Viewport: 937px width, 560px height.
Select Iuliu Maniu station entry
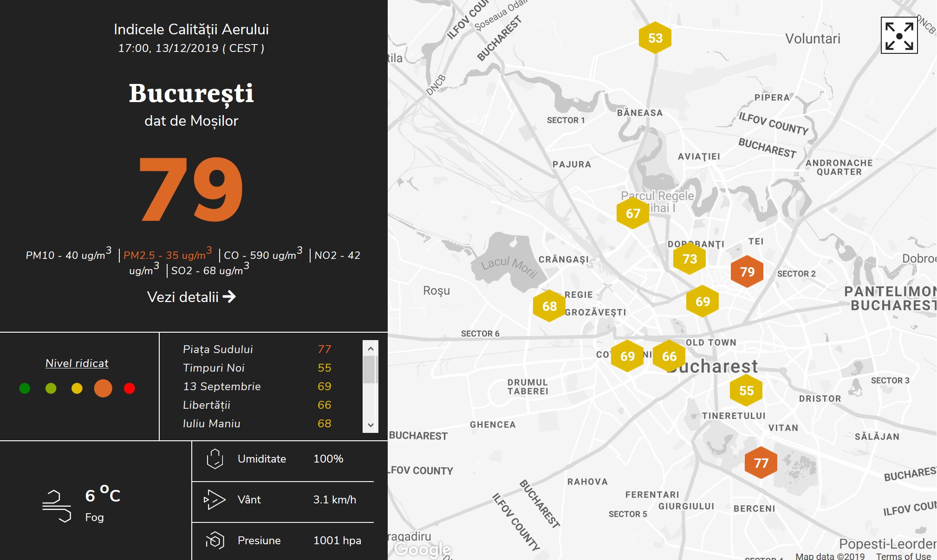pyautogui.click(x=211, y=424)
